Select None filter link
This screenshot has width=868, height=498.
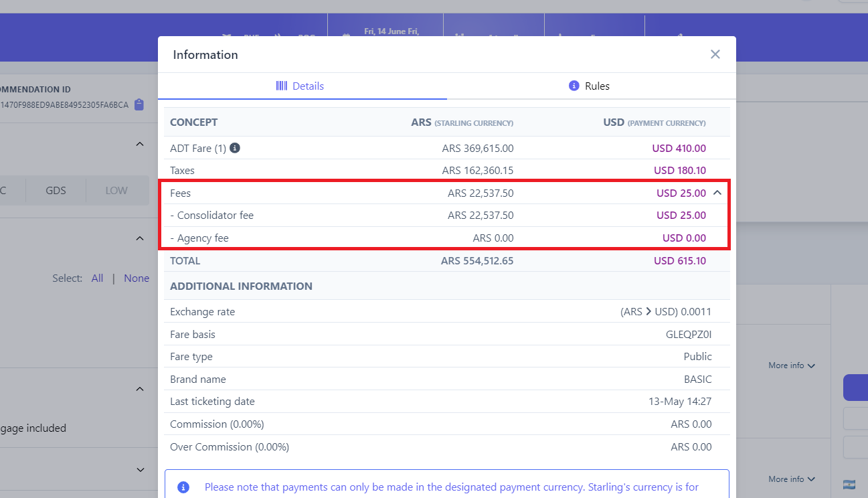coord(137,278)
